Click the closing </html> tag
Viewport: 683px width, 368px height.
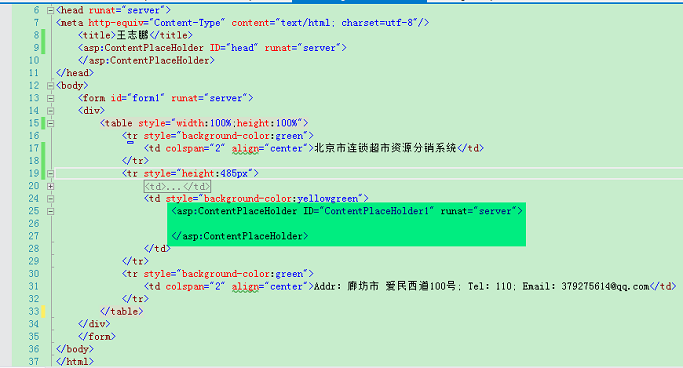coord(75,362)
